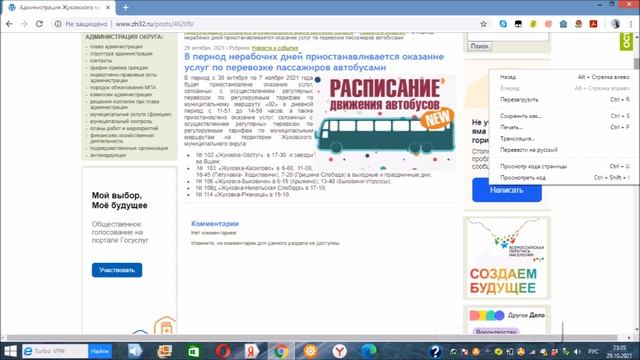Click the 'Расписание движения автобусов' bus image
Image resolution: width=640 pixels, height=360 pixels.
coord(384,122)
